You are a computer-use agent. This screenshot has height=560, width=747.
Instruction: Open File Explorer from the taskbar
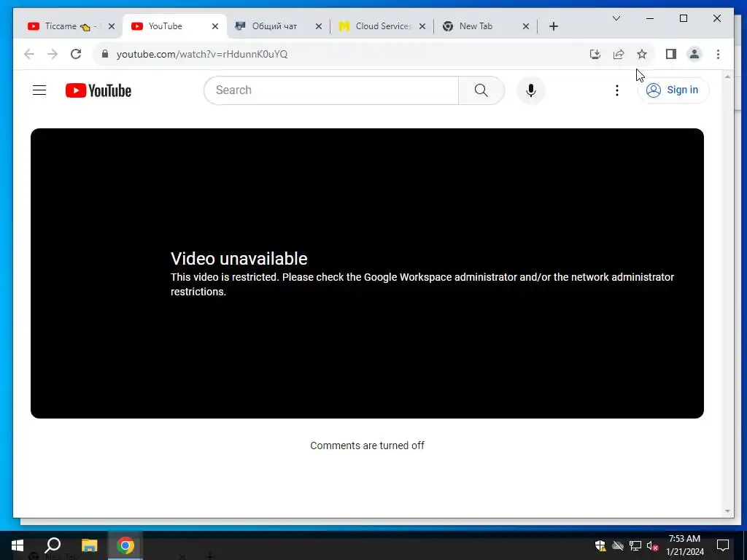[x=89, y=545]
